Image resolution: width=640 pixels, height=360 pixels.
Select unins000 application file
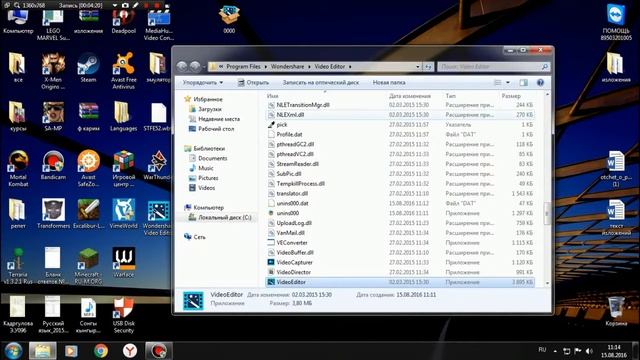pos(400,213)
